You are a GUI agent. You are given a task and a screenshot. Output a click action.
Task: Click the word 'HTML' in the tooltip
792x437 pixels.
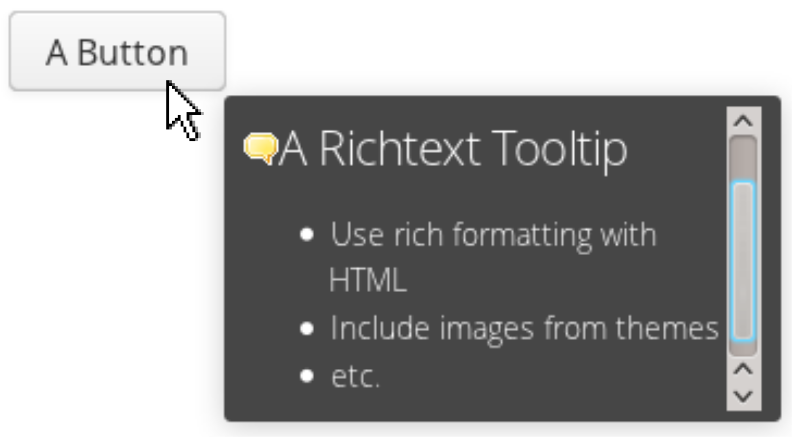pyautogui.click(x=368, y=280)
